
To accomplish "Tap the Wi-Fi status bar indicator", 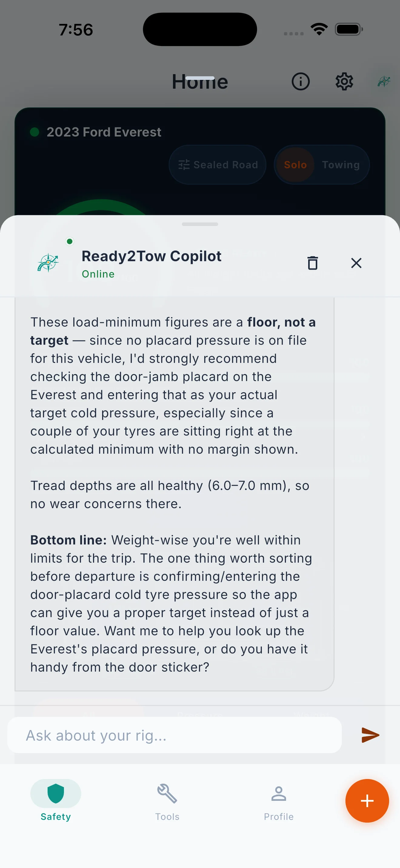I will point(319,29).
